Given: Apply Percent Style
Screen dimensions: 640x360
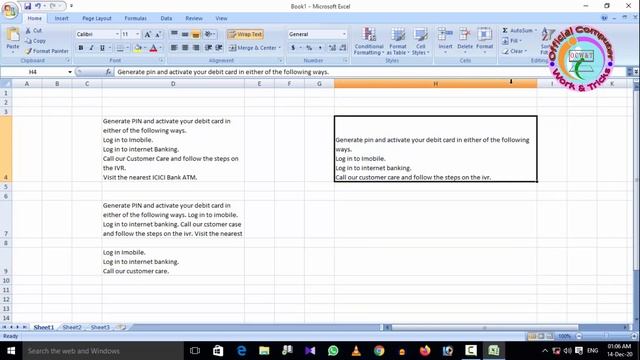Looking at the screenshot, I should 309,48.
